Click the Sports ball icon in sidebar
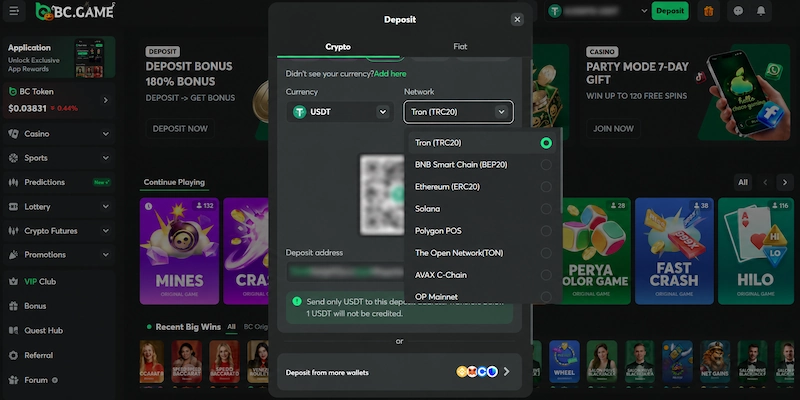The image size is (800, 400). coord(13,158)
